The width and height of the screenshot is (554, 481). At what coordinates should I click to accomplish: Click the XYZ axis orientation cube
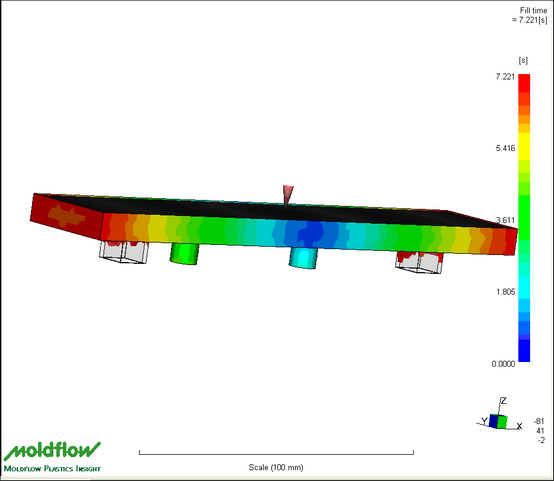[x=498, y=421]
